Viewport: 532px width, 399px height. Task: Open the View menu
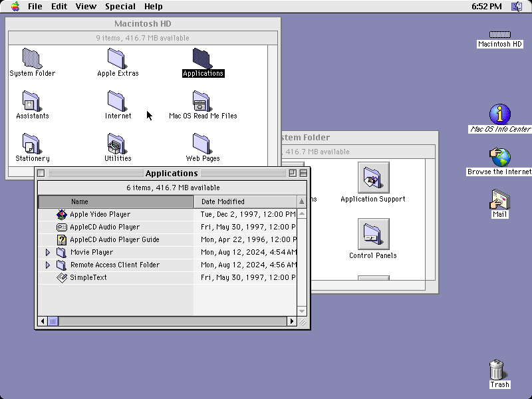point(86,7)
